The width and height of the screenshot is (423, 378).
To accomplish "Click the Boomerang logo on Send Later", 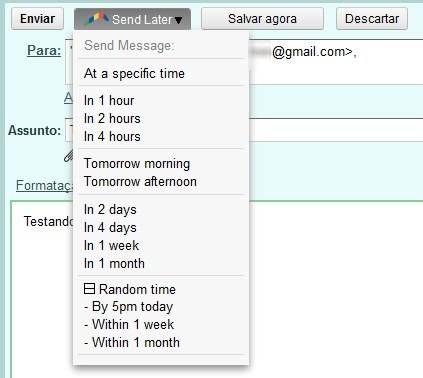I will (96, 20).
